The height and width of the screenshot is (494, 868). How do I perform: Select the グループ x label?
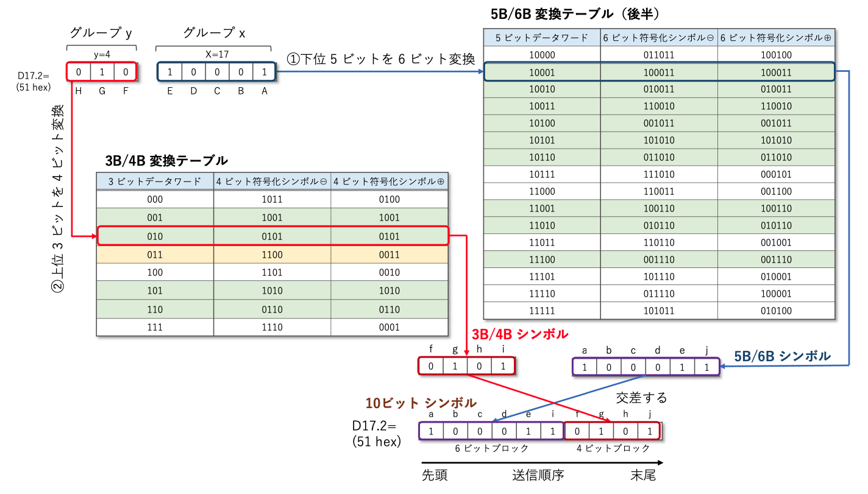pos(215,33)
